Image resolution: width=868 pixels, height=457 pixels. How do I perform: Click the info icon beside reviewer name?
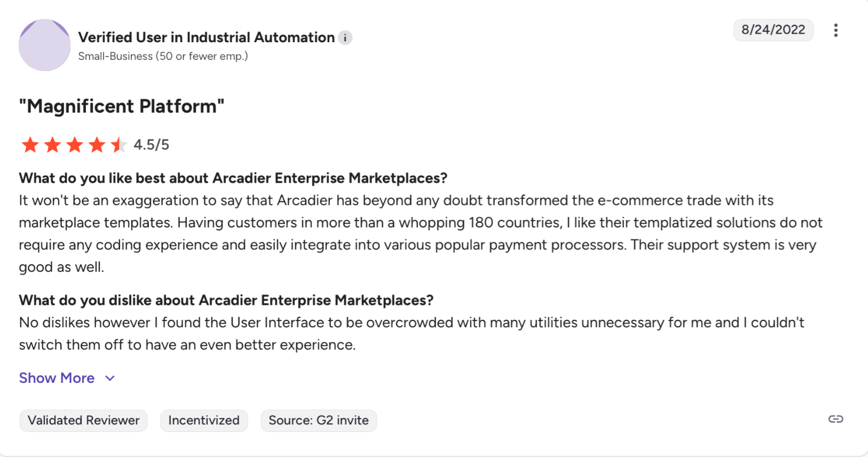[345, 38]
